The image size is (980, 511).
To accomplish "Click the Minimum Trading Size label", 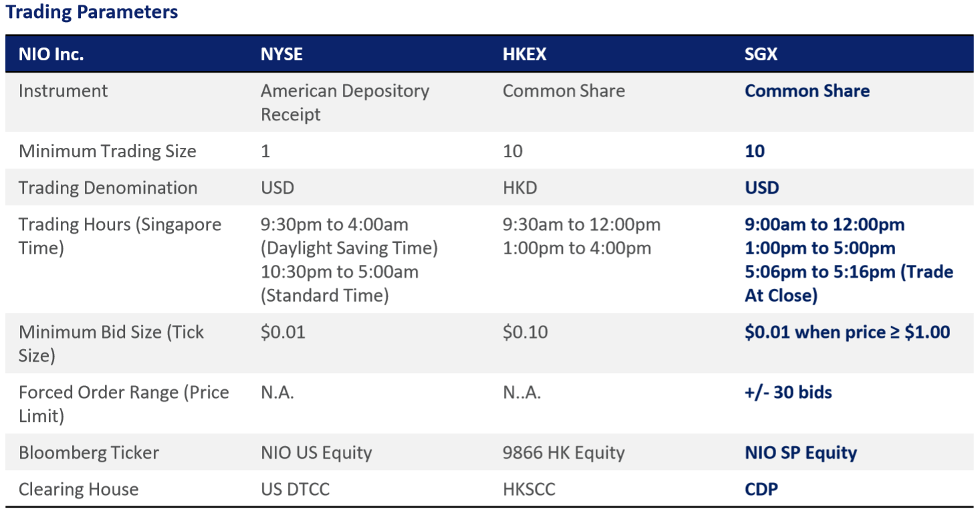I will 107,151.
